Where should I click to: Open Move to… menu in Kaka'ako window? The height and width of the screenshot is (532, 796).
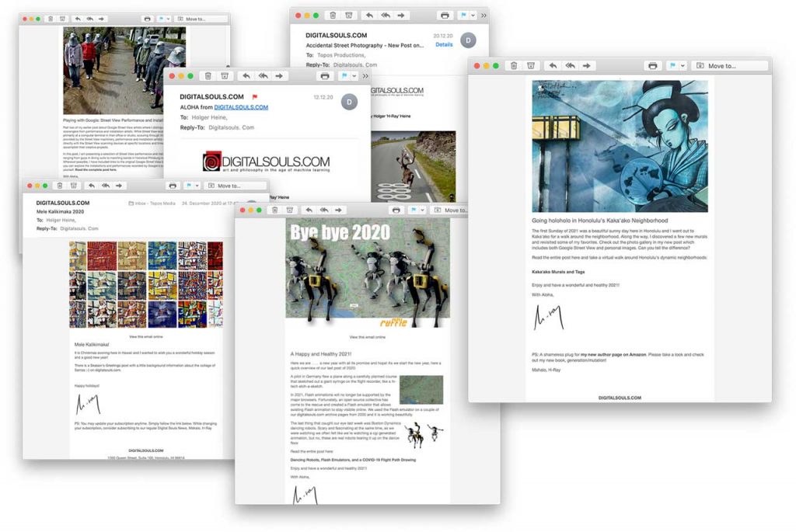[730, 65]
